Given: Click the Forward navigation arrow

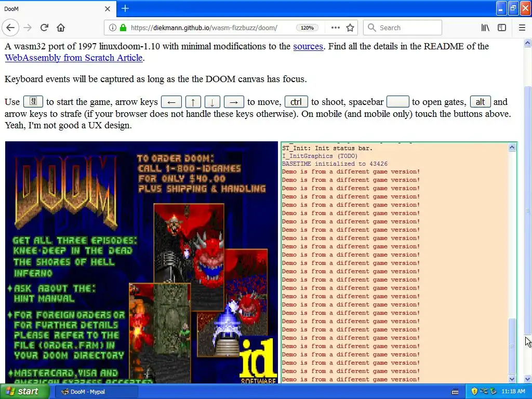Looking at the screenshot, I should [28, 28].
